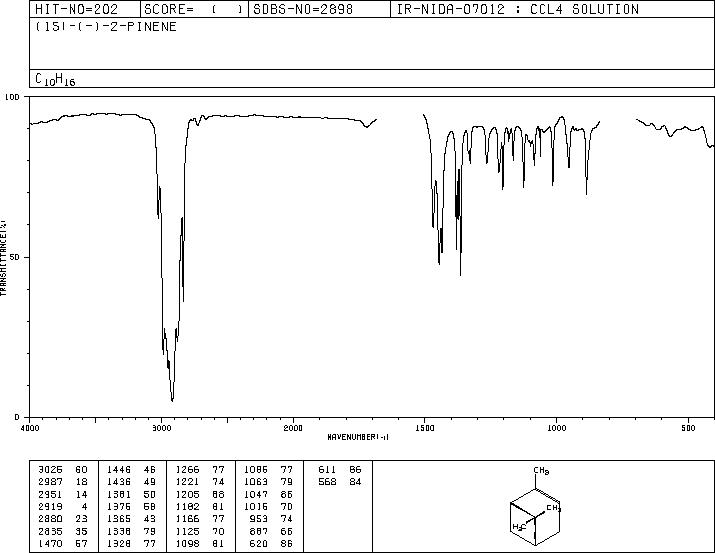Click peak value 1086 in the table
715x553 pixels.
256,470
